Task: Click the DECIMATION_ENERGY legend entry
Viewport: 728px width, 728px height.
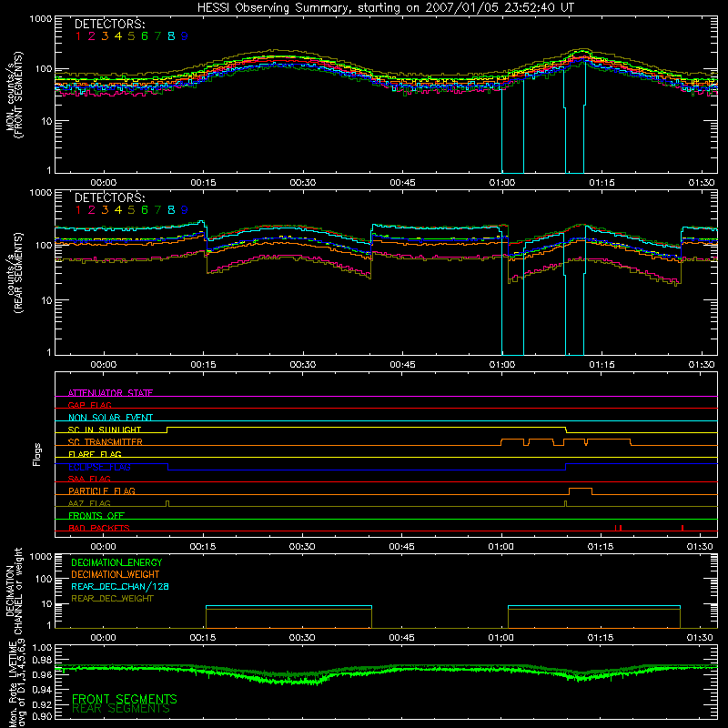Action: [x=116, y=562]
